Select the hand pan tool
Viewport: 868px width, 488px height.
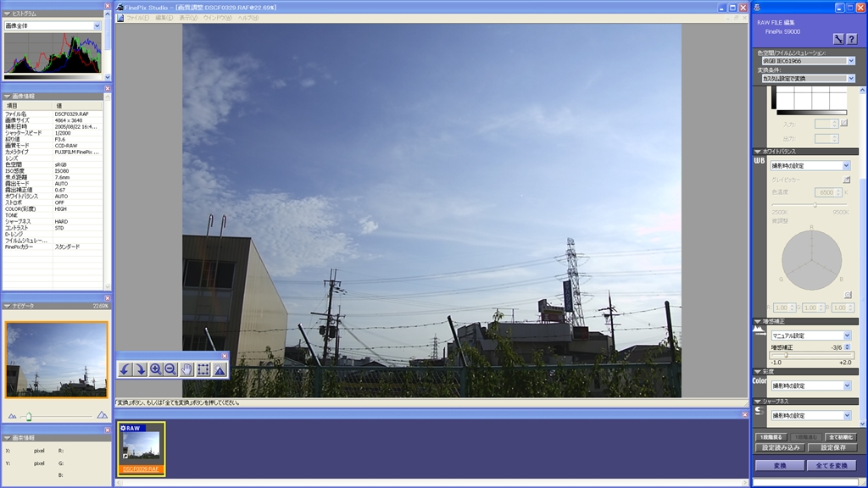tap(186, 369)
